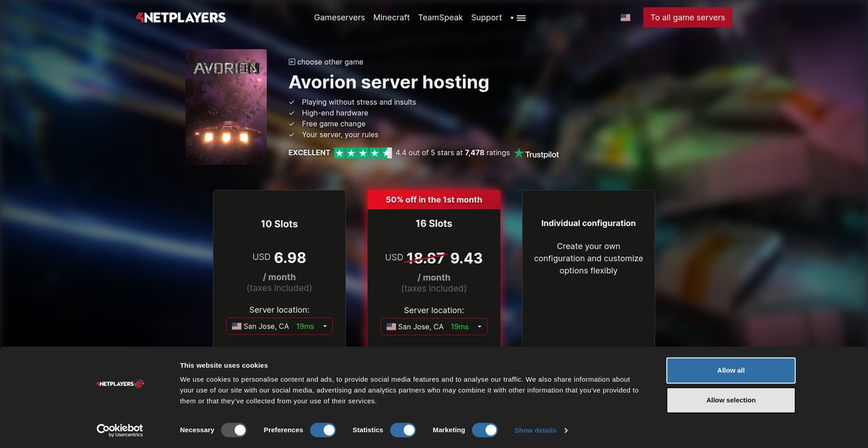868x448 pixels.
Task: Disable the Preferences cookies switch
Action: (x=323, y=430)
